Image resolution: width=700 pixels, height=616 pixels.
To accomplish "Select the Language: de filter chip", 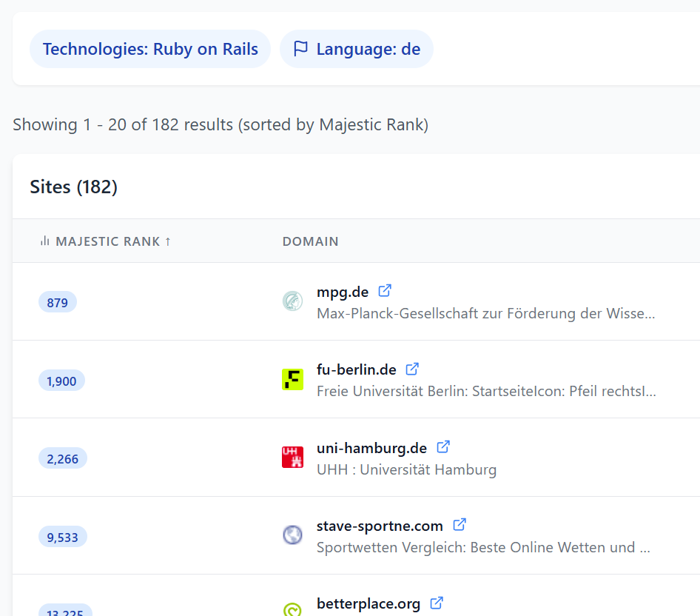I will (357, 50).
